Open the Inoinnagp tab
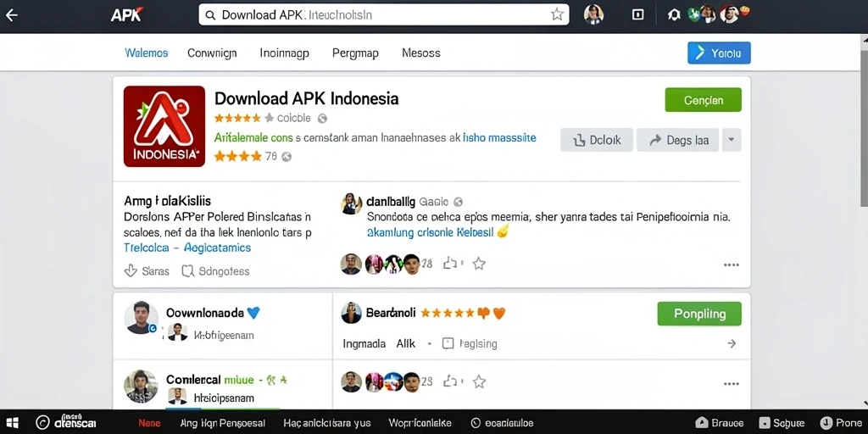Viewport: 868px width, 434px height. tap(285, 53)
